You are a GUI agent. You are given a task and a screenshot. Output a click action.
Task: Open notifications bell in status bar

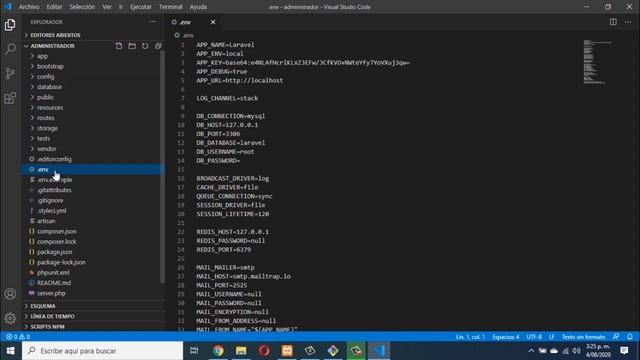click(x=630, y=337)
